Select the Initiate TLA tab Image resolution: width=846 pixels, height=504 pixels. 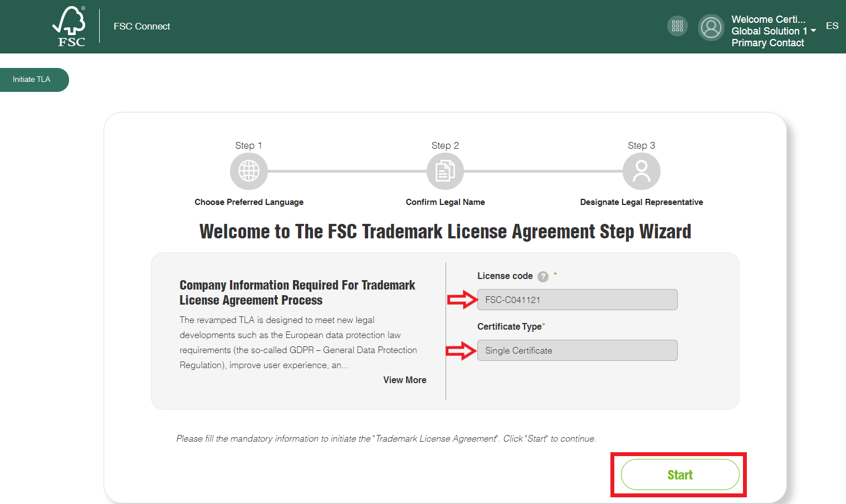[32, 80]
